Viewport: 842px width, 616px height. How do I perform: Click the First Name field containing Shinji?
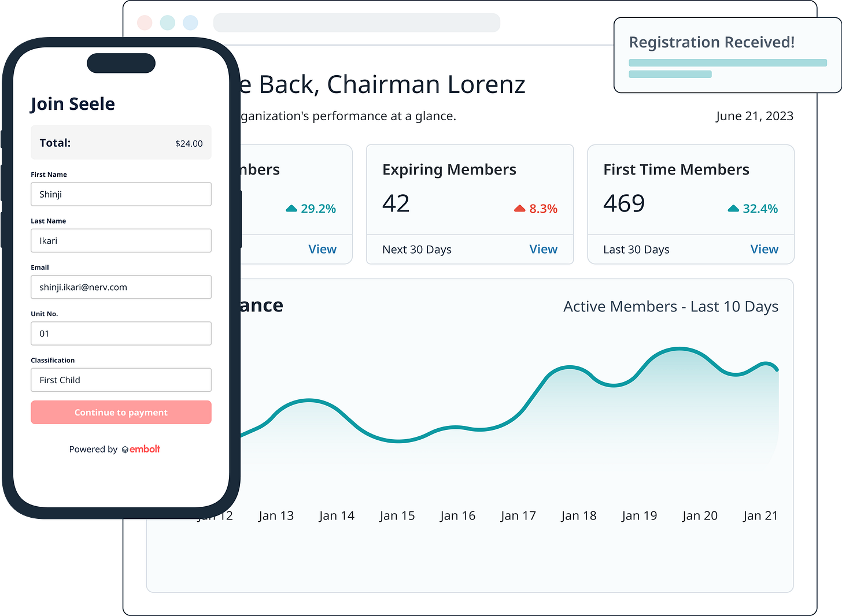pos(121,194)
